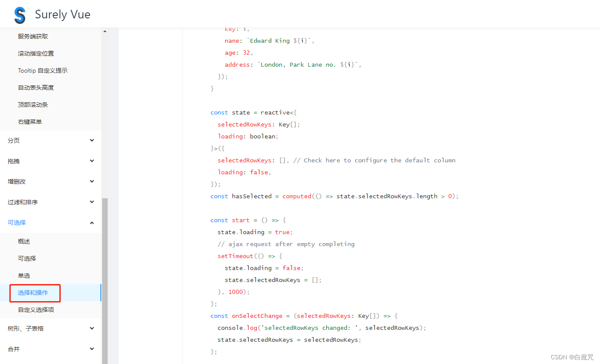This screenshot has height=364, width=600.
Task: Click the 'setTimeout(() => {' code line
Action: click(250, 256)
